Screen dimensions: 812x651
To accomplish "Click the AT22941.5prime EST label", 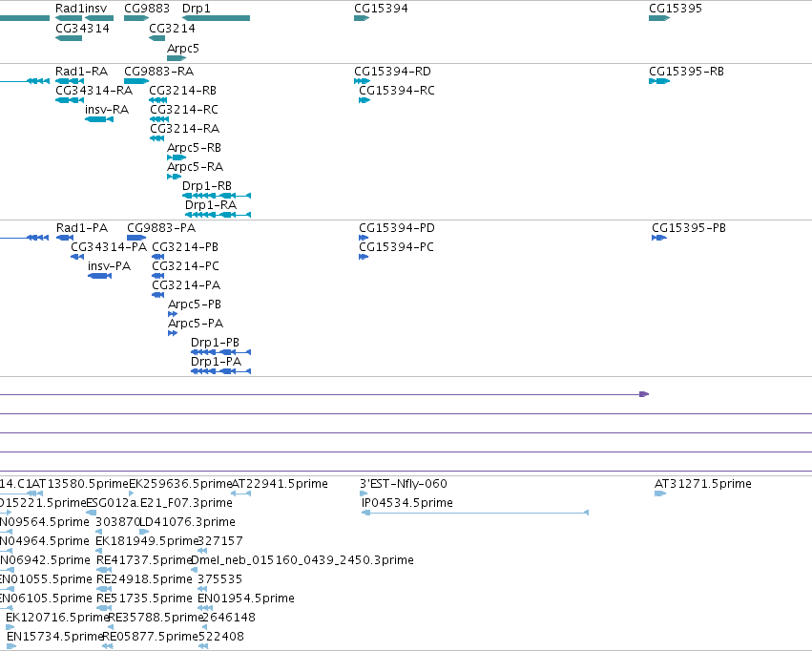I will [280, 484].
